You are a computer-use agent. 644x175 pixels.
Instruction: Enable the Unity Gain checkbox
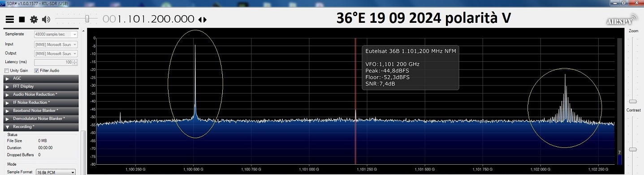7,71
